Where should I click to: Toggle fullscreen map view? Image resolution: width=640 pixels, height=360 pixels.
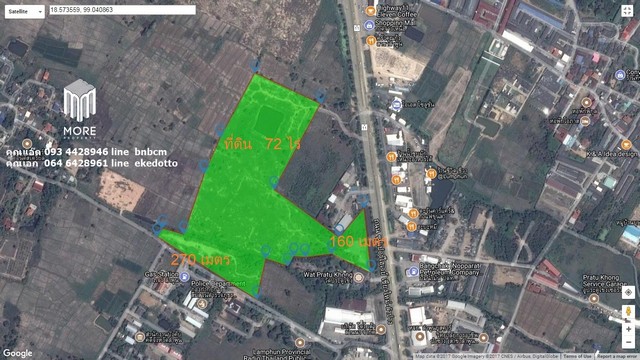coord(627,11)
